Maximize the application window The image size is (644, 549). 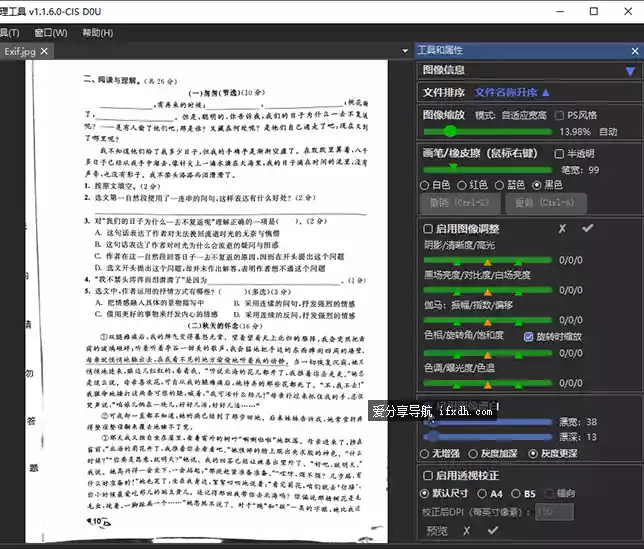[593, 11]
